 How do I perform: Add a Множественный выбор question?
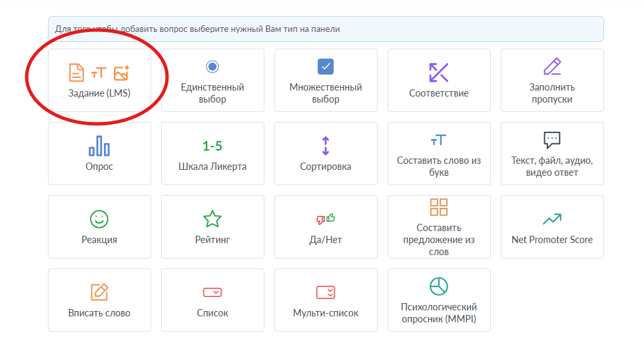coord(326,80)
